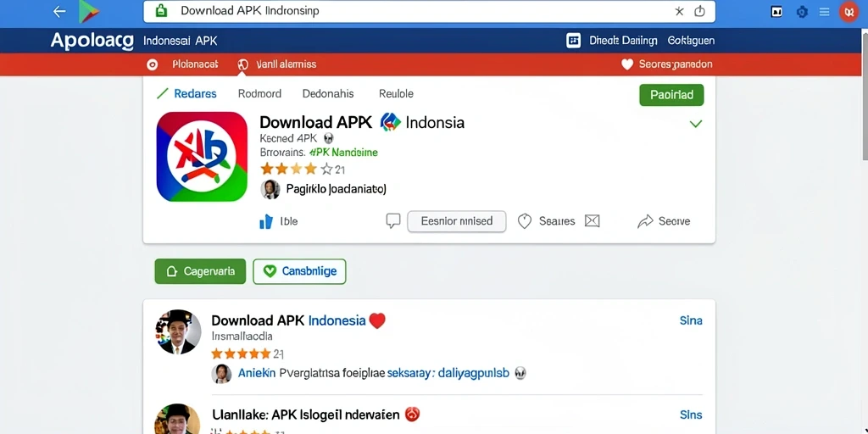Image resolution: width=868 pixels, height=434 pixels.
Task: Open the dark square extension icon
Action: [x=776, y=12]
